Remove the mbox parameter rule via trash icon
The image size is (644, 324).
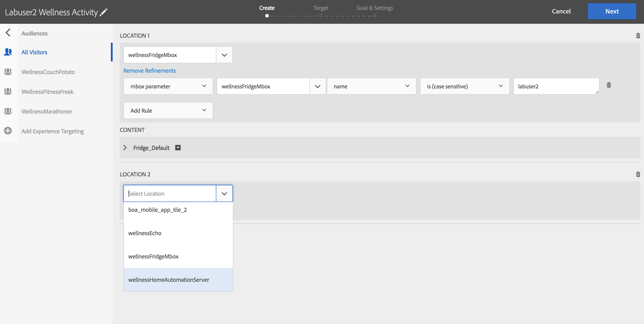[x=609, y=85]
